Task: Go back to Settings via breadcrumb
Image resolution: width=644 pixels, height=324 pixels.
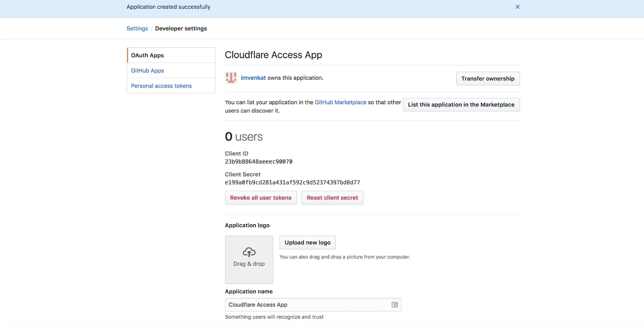Action: click(x=137, y=28)
